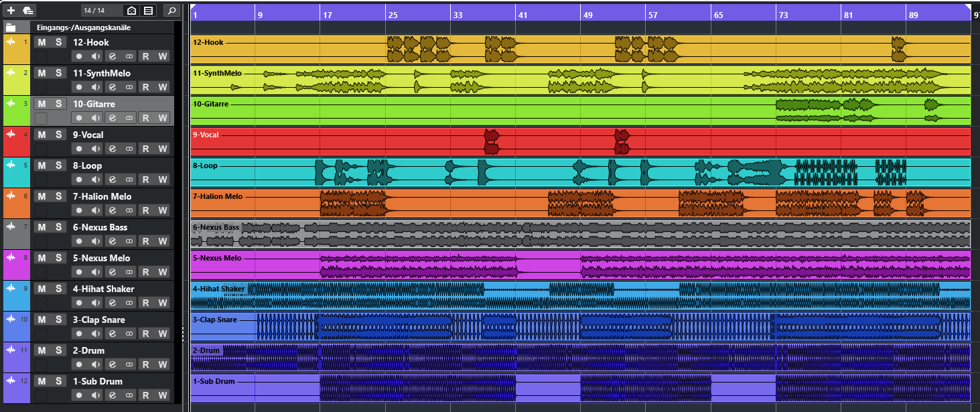The image size is (980, 412).
Task: Enable automation read on 7-Halion Melo
Action: pyautogui.click(x=146, y=210)
